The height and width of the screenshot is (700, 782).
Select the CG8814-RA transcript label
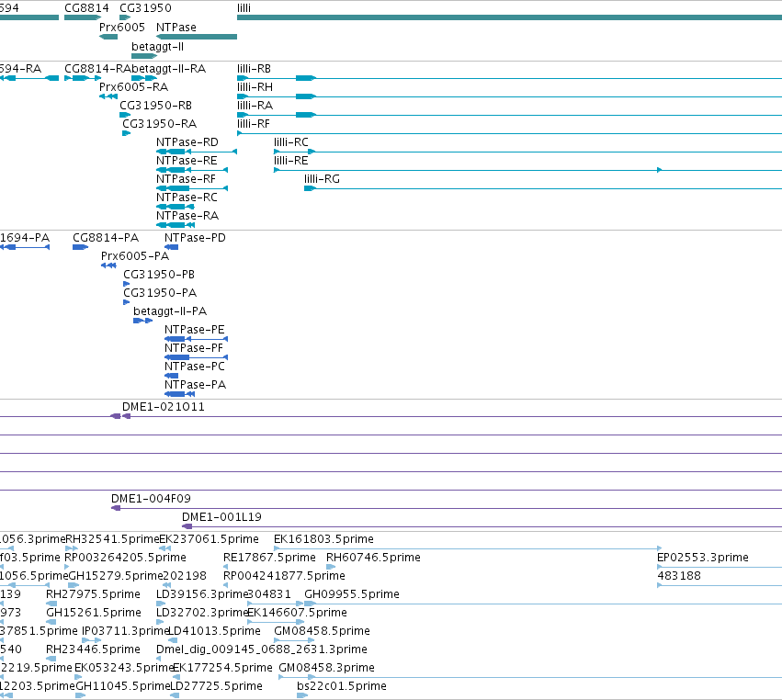pyautogui.click(x=97, y=68)
